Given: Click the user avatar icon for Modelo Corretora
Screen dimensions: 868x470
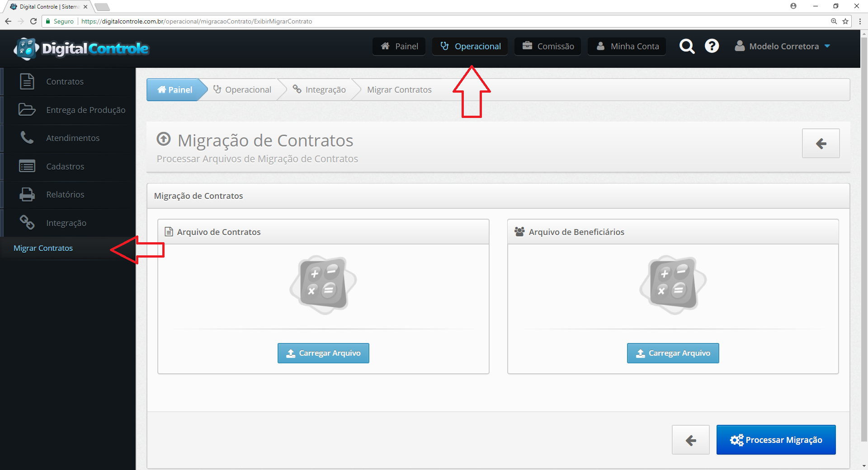Looking at the screenshot, I should 740,46.
